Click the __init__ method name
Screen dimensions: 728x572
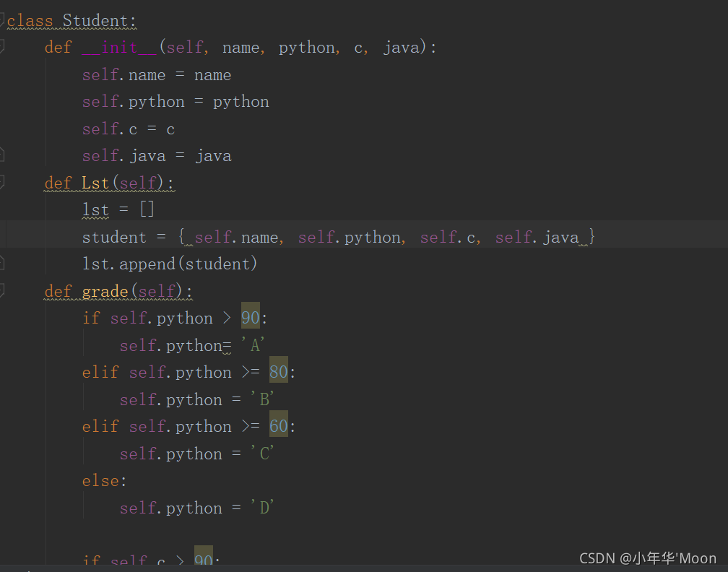pyautogui.click(x=119, y=48)
